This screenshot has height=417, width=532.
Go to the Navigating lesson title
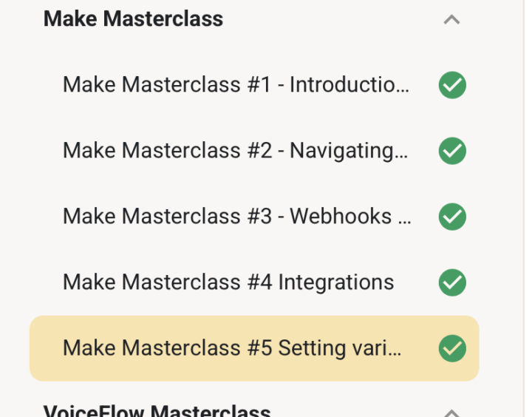coord(349,152)
